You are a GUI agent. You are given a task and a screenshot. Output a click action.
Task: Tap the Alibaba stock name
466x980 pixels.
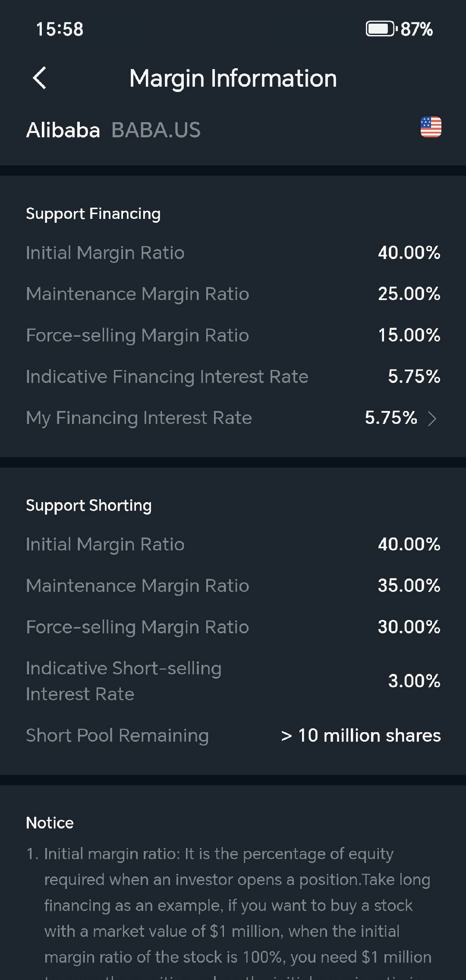pos(63,130)
